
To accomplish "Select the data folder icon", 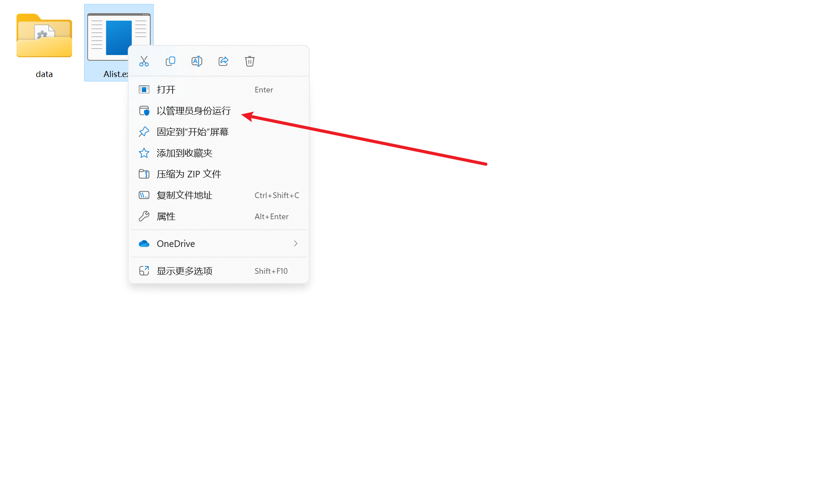I will pos(44,36).
